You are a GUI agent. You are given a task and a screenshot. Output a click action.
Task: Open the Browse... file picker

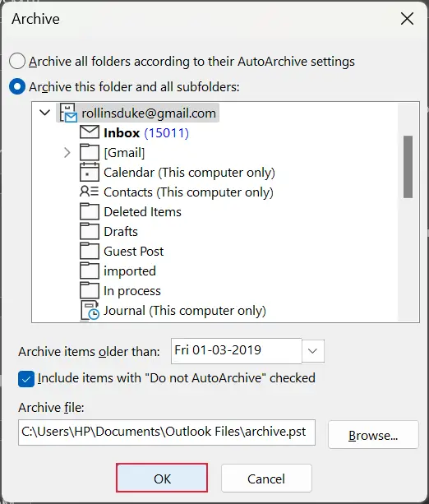[373, 435]
